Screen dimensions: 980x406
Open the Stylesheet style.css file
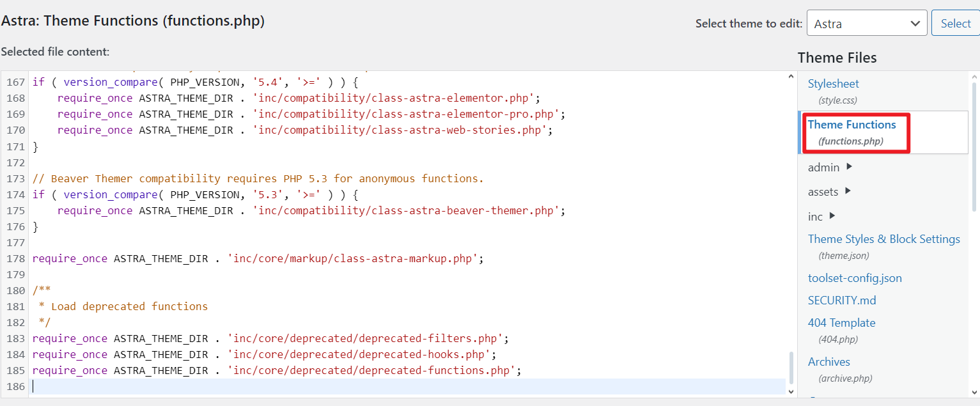point(833,83)
